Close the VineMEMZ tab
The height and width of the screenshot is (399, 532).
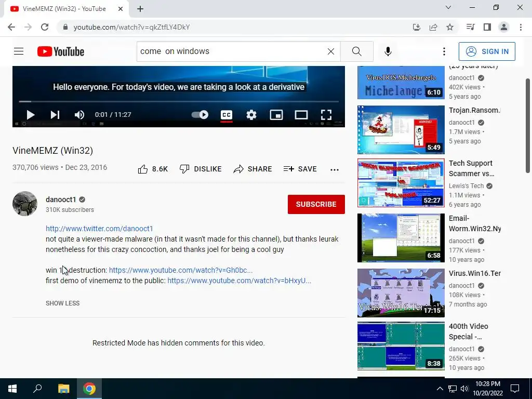(x=121, y=9)
